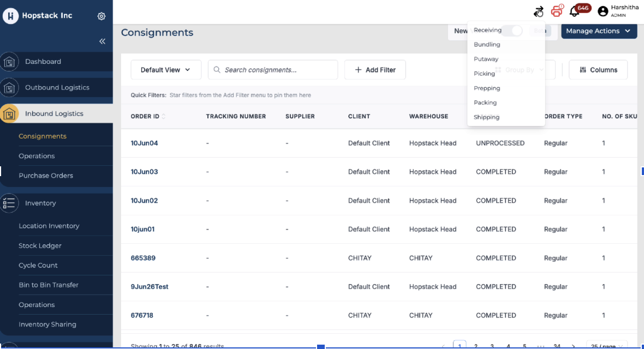Expand the Manage Actions dropdown
This screenshot has height=349, width=644.
[x=599, y=31]
